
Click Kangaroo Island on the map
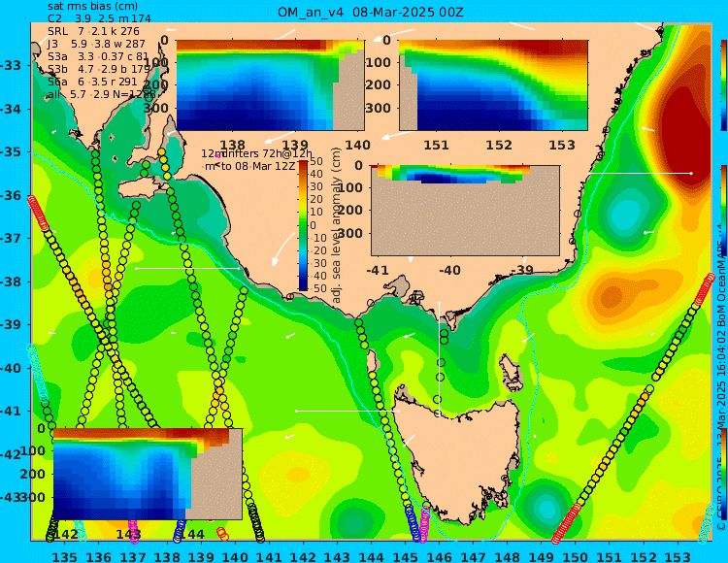click(x=140, y=189)
